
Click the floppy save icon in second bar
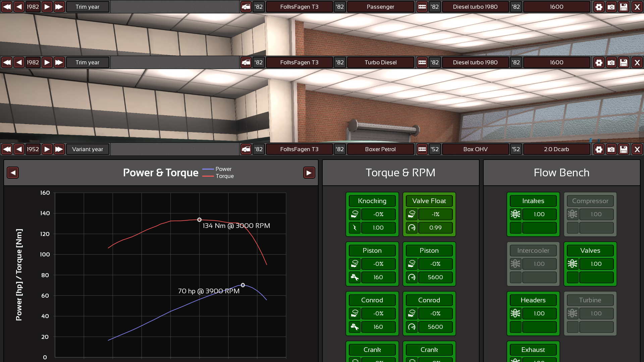pyautogui.click(x=624, y=62)
